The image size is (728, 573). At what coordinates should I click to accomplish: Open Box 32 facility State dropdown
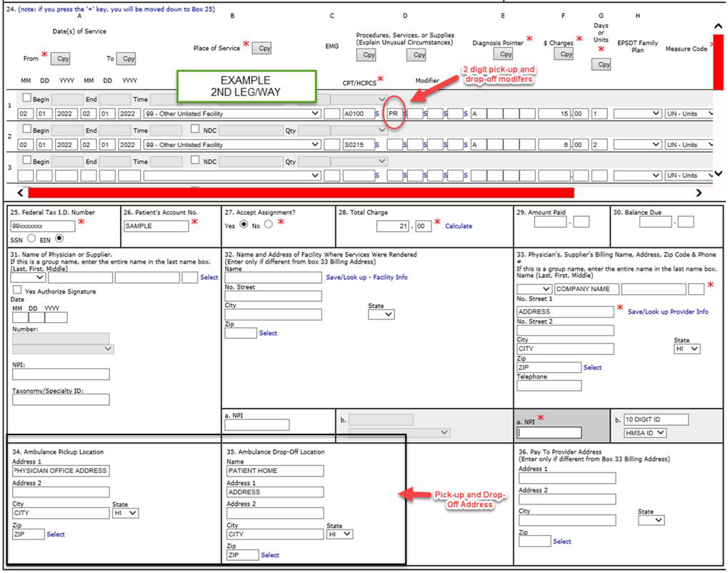(x=382, y=314)
